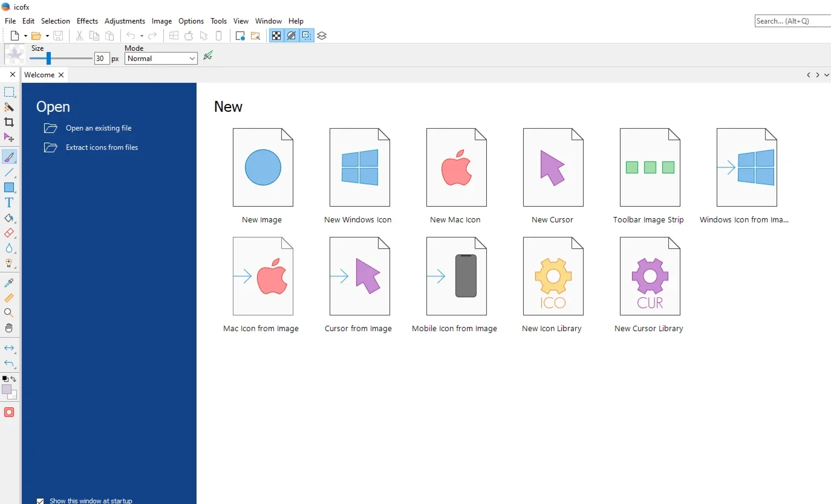Reset to default black and white colors
This screenshot has height=504, width=831.
[x=5, y=379]
